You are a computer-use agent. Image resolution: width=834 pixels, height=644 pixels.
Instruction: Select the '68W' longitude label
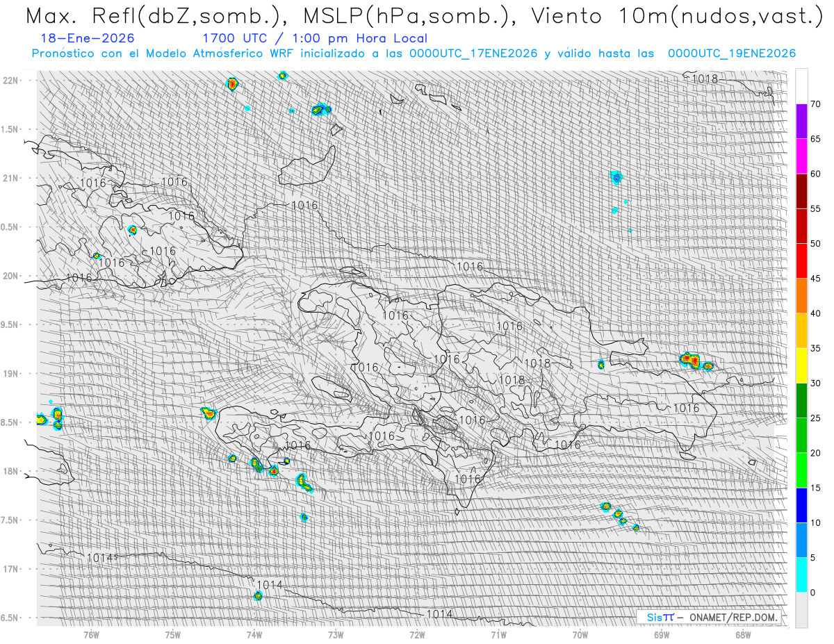[743, 634]
